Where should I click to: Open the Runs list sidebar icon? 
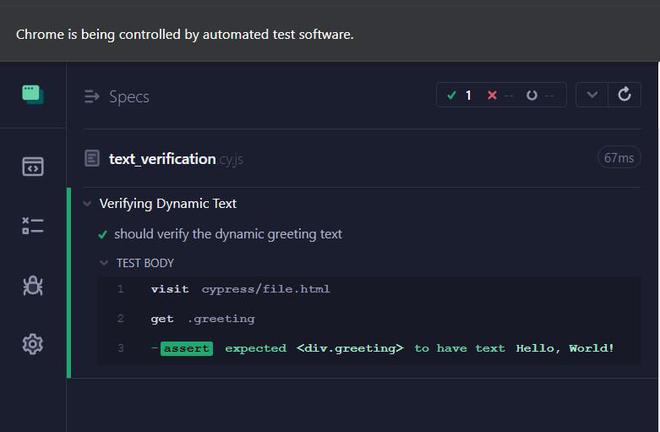tap(32, 226)
